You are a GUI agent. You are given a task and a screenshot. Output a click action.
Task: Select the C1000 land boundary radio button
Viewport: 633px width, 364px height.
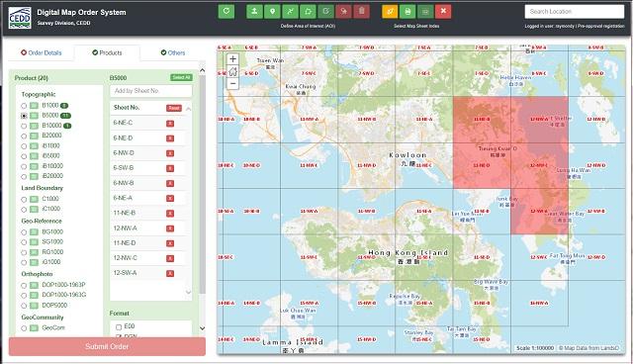24,200
